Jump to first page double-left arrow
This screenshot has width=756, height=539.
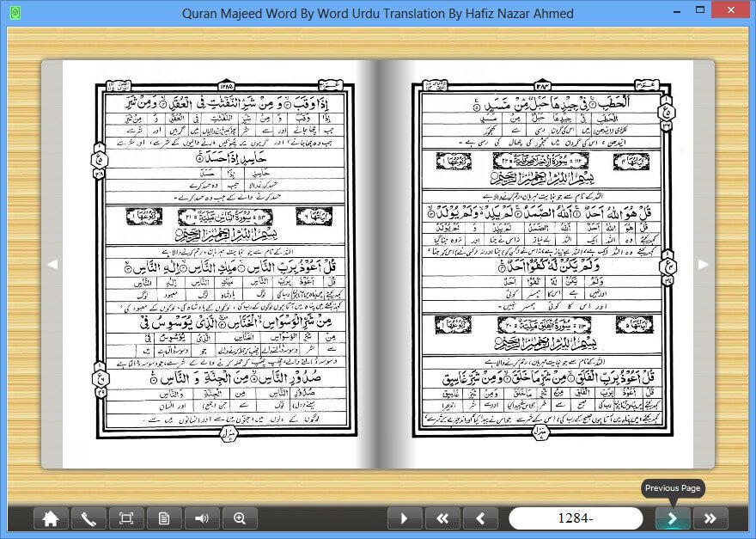pos(442,518)
